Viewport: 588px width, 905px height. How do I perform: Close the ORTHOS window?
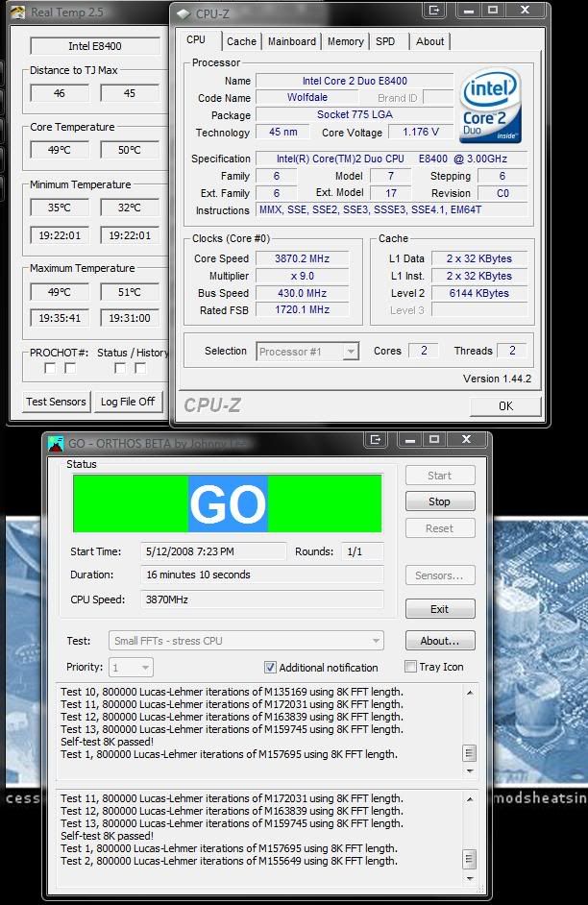(467, 440)
